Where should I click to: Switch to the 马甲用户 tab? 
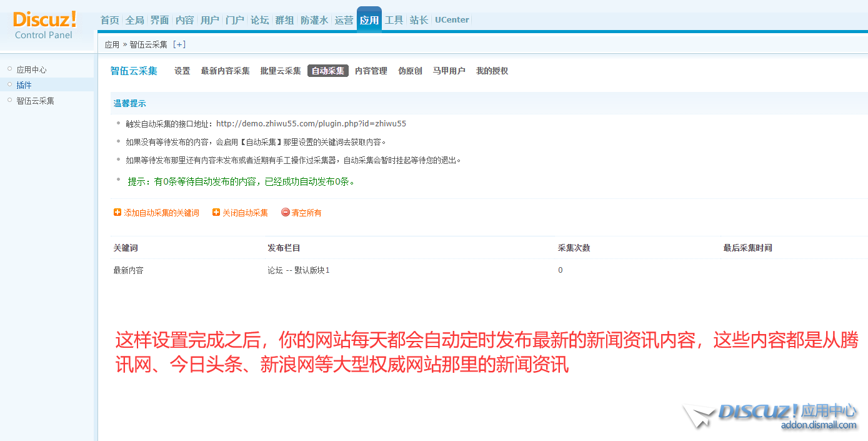449,71
